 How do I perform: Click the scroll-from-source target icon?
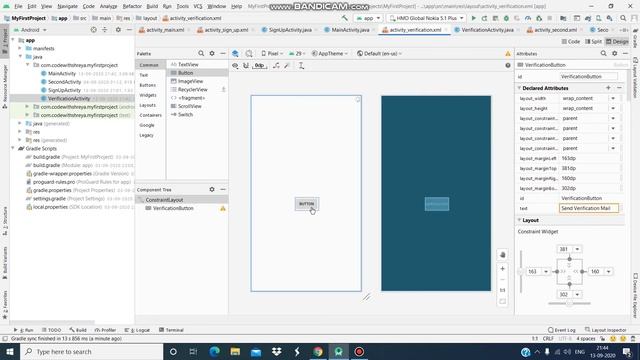click(x=93, y=30)
